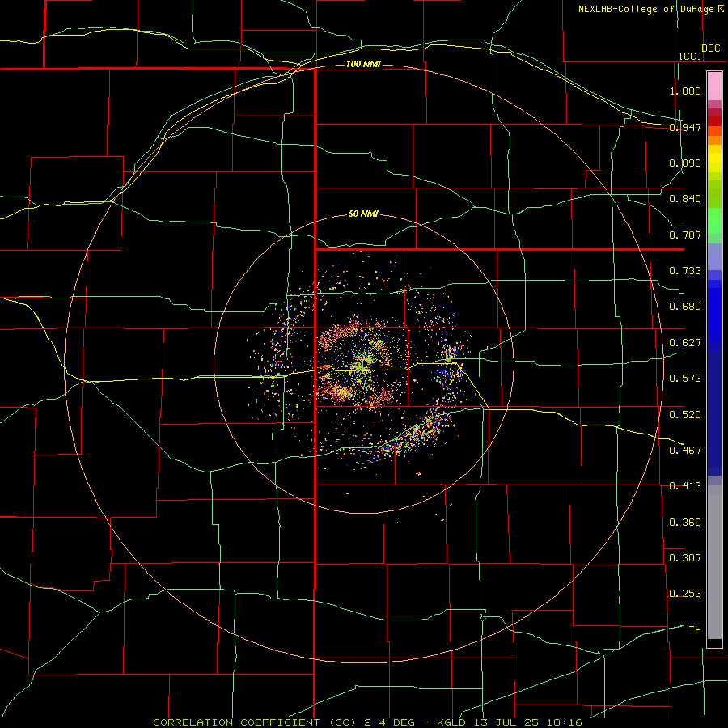This screenshot has width=728, height=728.
Task: Click the Correlation Coefficient caption at bottom
Action: [x=367, y=722]
